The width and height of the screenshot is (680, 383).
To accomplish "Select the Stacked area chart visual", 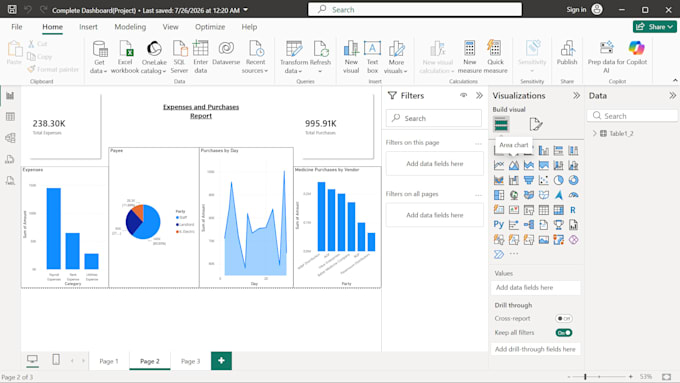I will click(529, 165).
